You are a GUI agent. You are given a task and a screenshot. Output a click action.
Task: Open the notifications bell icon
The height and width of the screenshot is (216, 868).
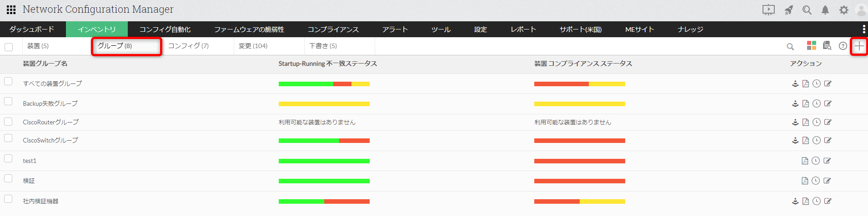pyautogui.click(x=825, y=10)
